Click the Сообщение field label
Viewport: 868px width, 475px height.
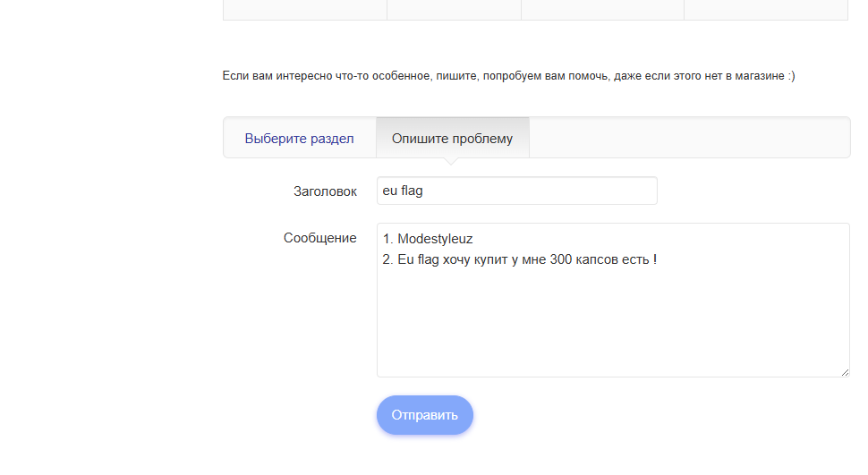click(319, 238)
